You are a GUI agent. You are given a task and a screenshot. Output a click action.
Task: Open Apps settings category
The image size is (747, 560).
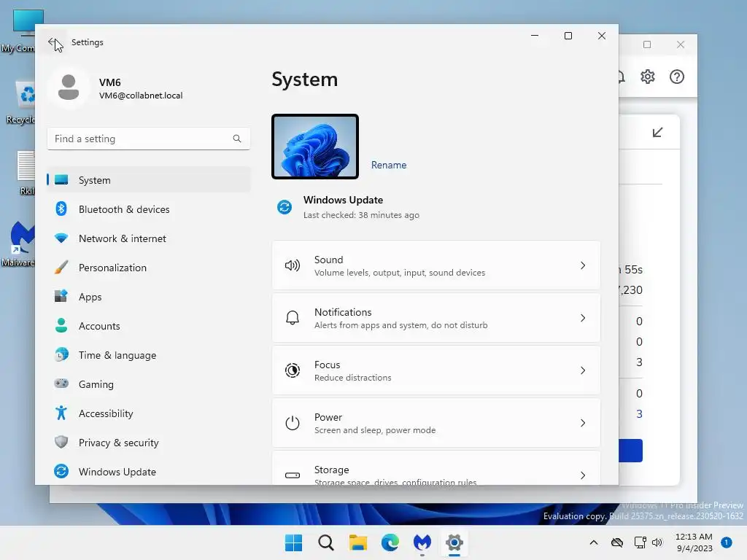click(149, 297)
